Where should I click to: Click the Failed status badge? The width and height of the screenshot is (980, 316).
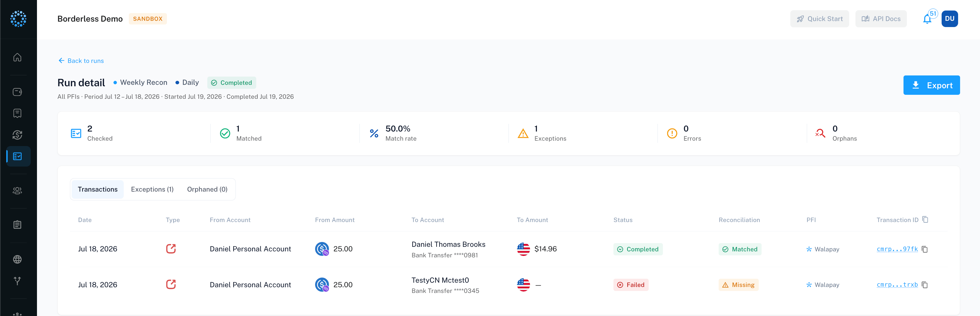click(631, 285)
